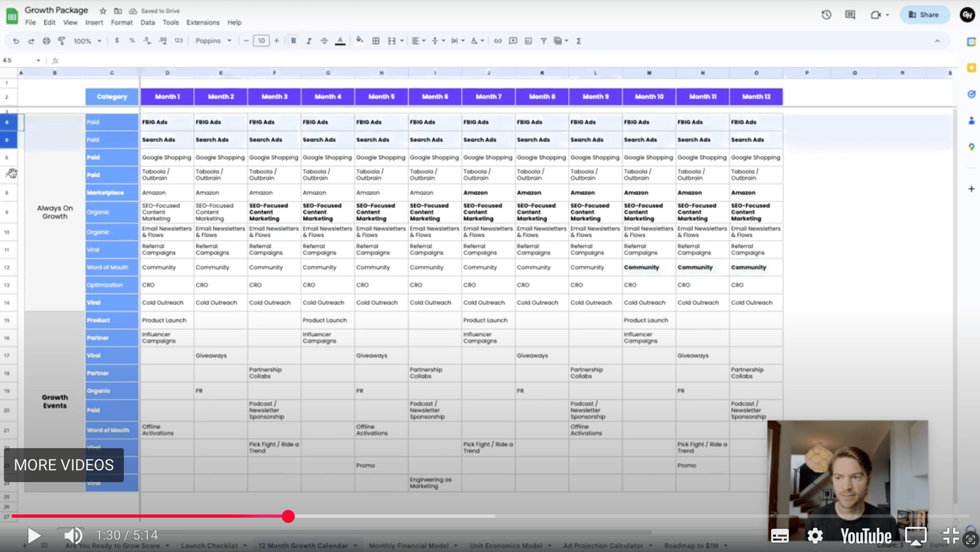The width and height of the screenshot is (980, 552).
Task: Open the Poppins font dropdown
Action: tap(213, 41)
